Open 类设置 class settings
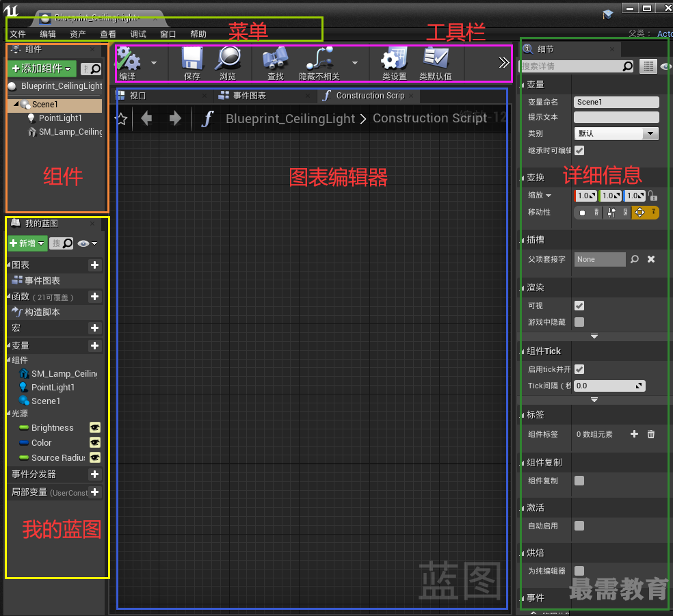Viewport: 673px width, 616px height. point(394,64)
